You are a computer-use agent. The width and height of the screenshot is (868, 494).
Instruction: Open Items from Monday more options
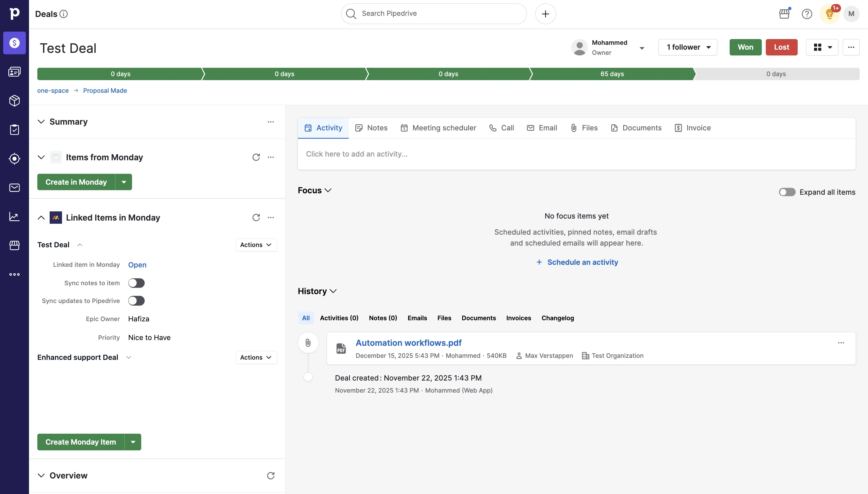271,157
